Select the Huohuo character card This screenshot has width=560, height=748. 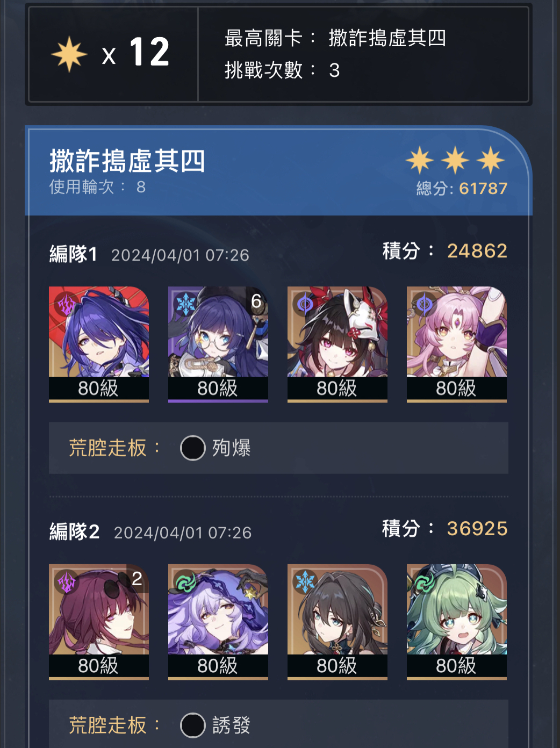pyautogui.click(x=457, y=622)
